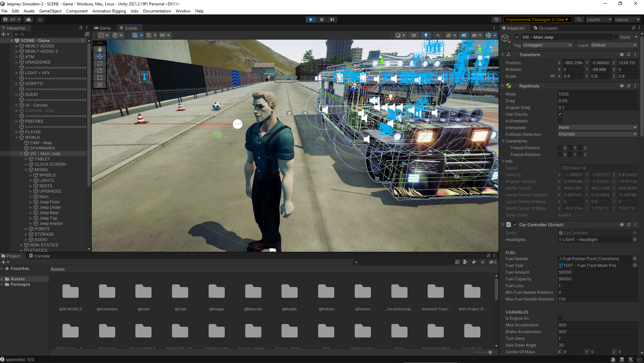Check the Is Engine On checkbox
The width and height of the screenshot is (644, 363).
pyautogui.click(x=560, y=318)
